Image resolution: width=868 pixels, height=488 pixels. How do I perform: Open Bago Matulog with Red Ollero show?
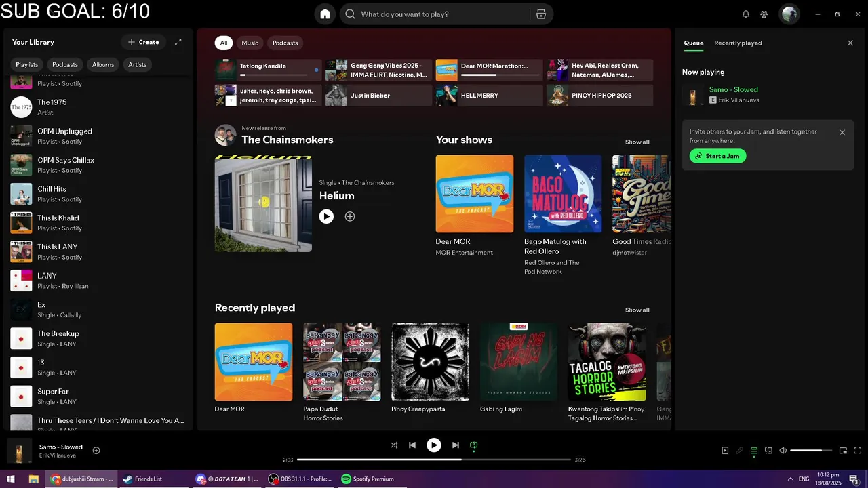[563, 214]
